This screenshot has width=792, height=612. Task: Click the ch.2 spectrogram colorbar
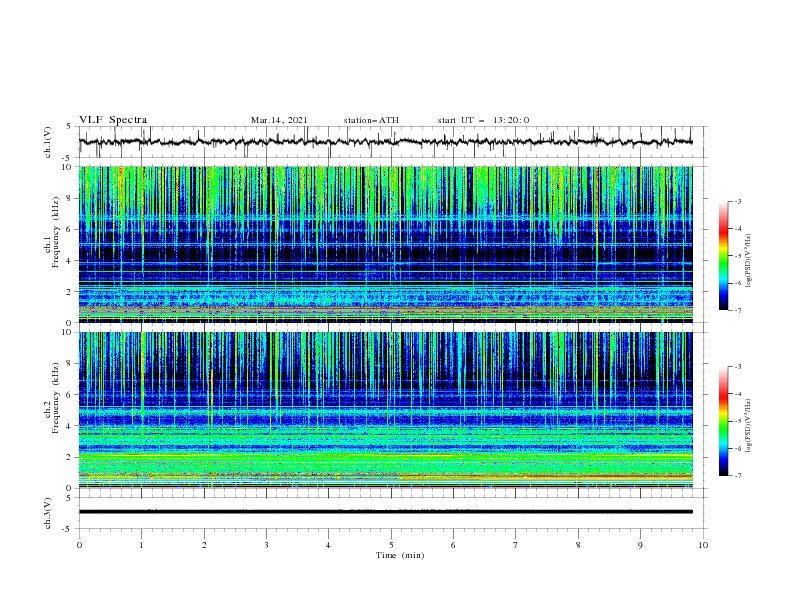[724, 421]
